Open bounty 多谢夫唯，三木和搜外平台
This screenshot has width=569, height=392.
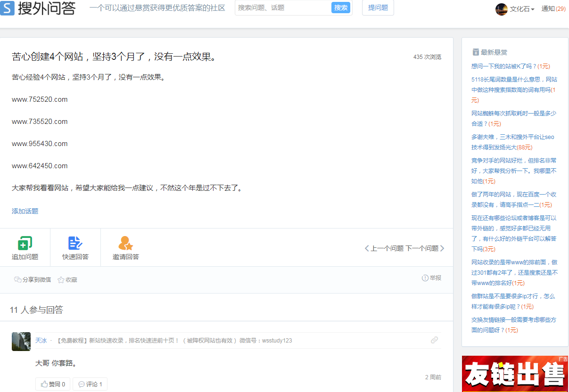point(513,142)
